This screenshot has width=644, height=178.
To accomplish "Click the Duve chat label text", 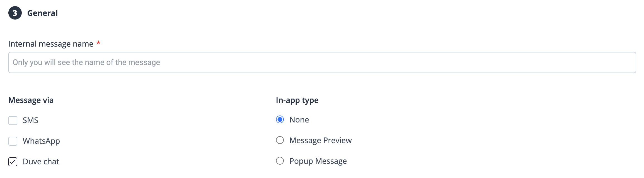I will tap(41, 161).
